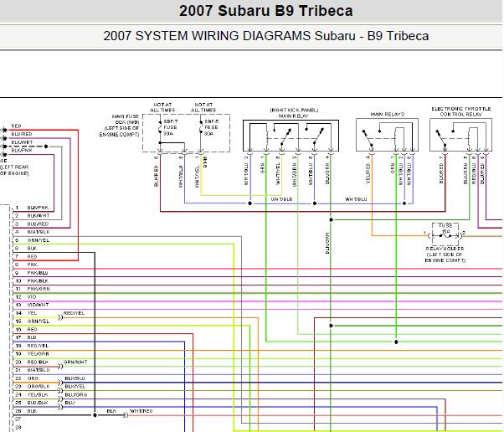Viewport: 504px width, 432px height.
Task: Select pin 3 'BLU/RED' row
Action: click(x=32, y=224)
